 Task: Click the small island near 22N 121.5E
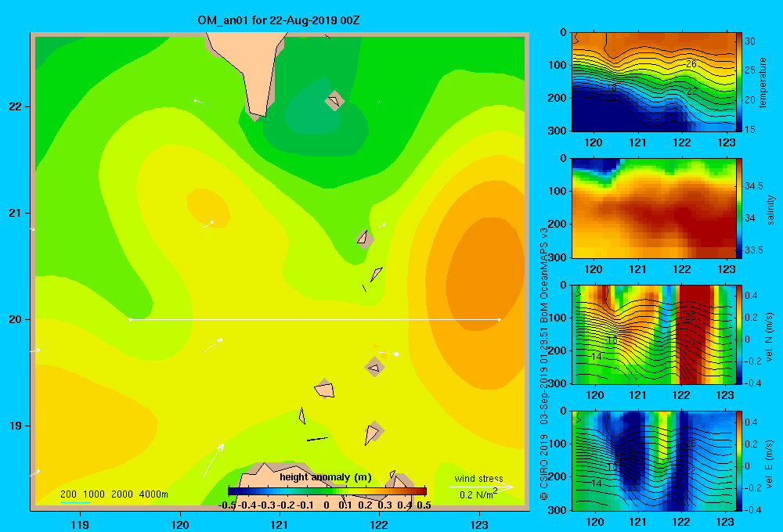[x=334, y=101]
